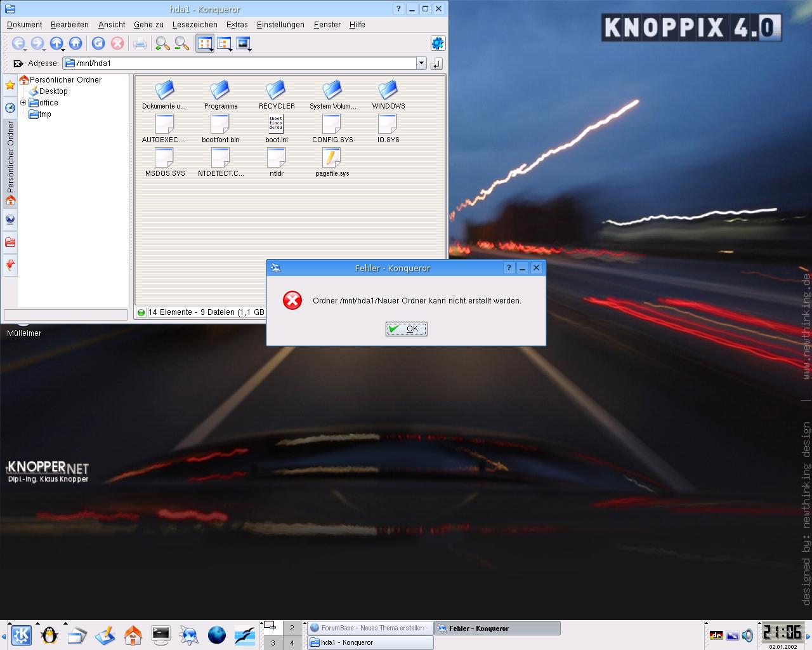Switch to ForumBase taskbar entry

click(370, 628)
